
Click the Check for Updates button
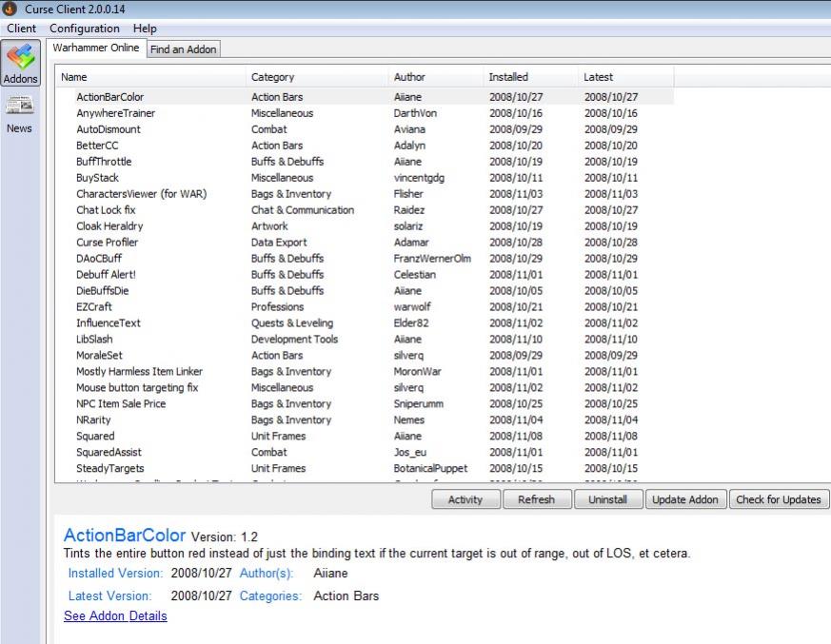click(779, 499)
